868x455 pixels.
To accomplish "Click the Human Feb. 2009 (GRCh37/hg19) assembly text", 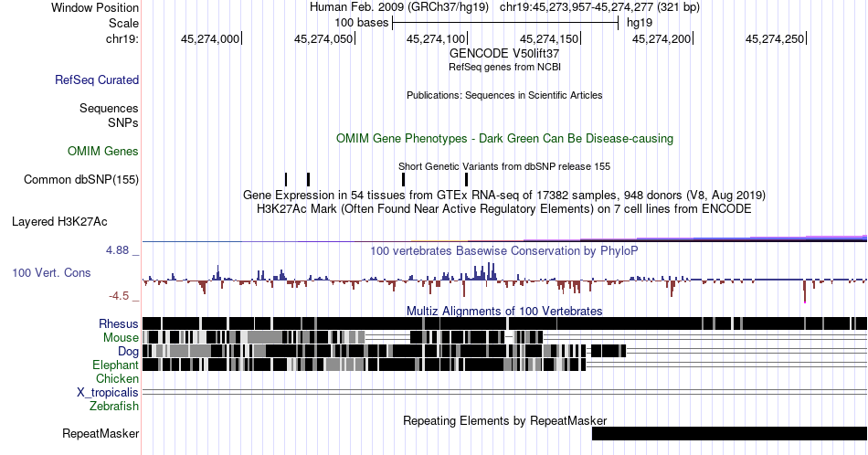I will click(x=399, y=7).
